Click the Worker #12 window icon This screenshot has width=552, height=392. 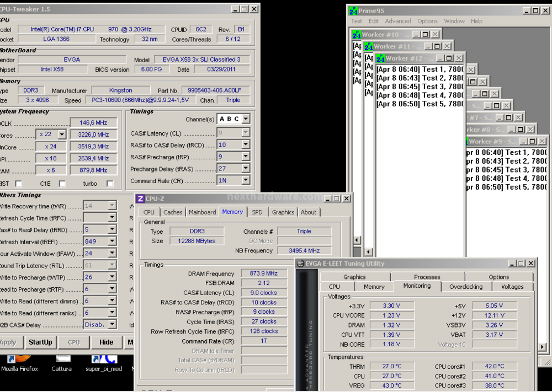(x=380, y=58)
